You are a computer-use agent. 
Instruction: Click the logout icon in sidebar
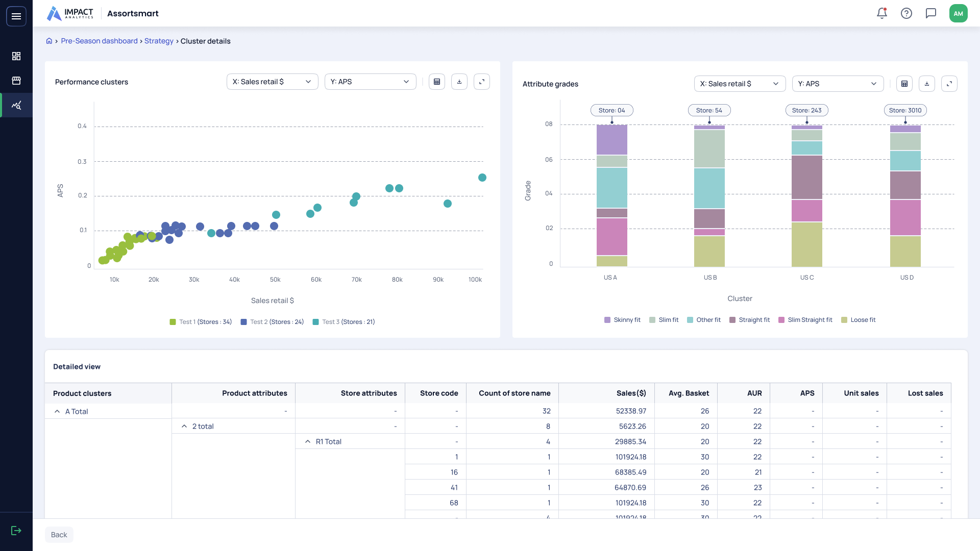click(16, 531)
